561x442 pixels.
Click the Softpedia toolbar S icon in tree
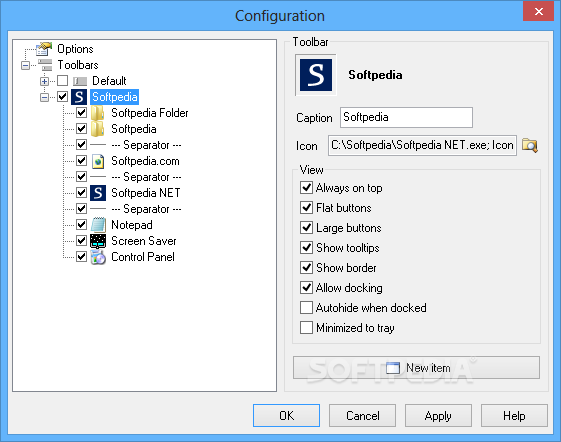79,97
